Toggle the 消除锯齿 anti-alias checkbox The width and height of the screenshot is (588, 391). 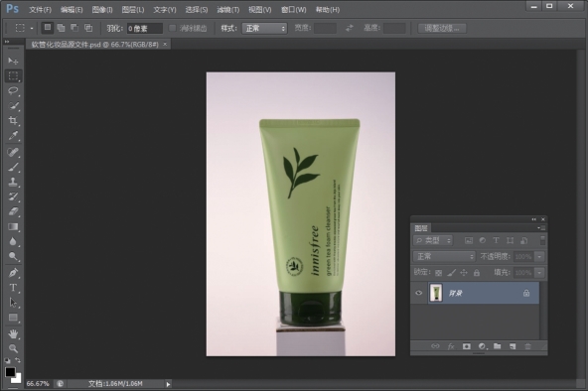[172, 28]
